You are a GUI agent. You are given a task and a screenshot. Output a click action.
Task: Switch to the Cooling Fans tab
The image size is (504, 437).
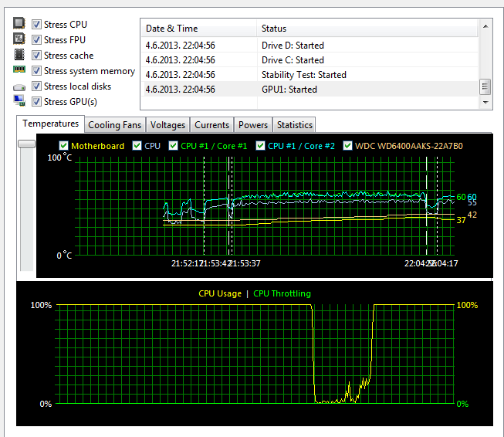114,125
